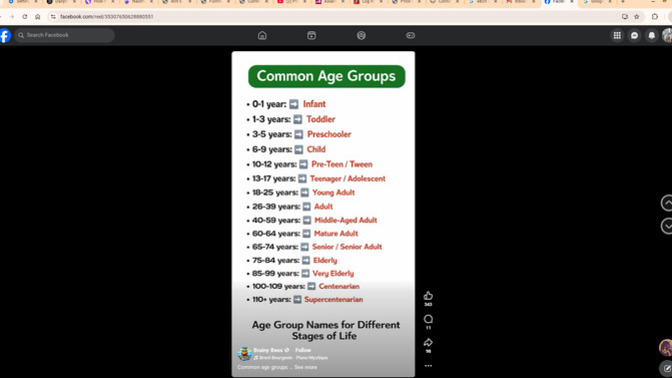Click the browser Reload icon
The width and height of the screenshot is (672, 378).
tap(25, 17)
